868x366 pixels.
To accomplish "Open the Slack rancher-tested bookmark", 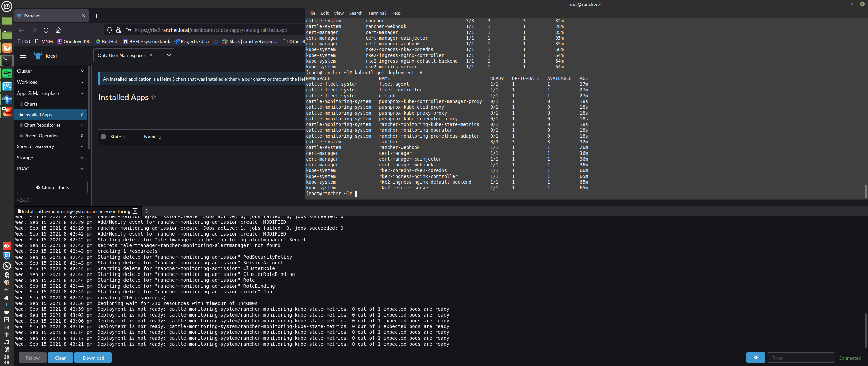I will (x=250, y=41).
